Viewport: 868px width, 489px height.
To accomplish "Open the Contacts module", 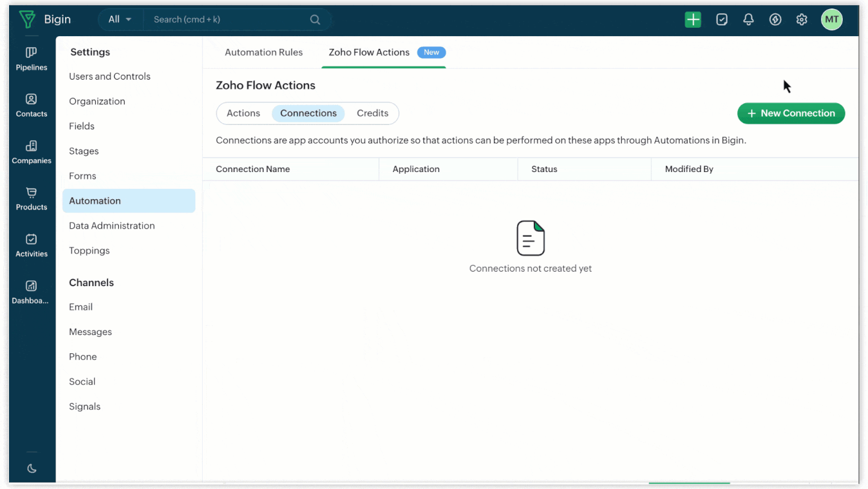I will (31, 106).
